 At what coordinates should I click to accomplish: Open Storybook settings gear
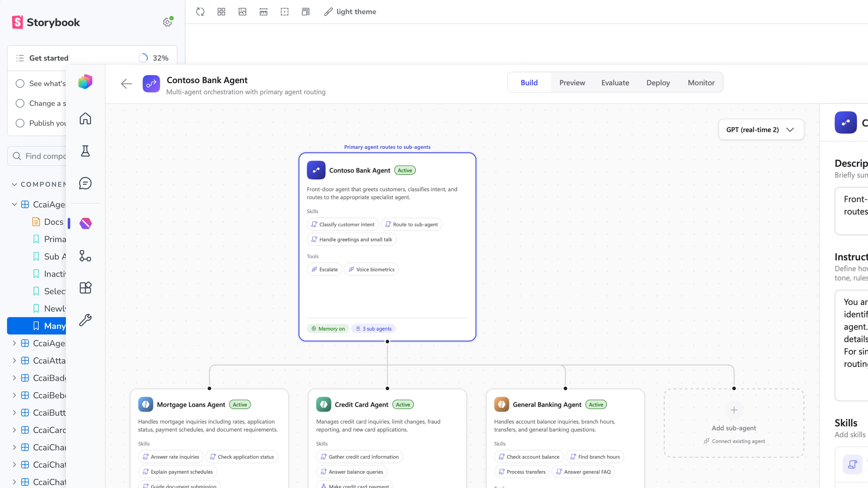[168, 22]
